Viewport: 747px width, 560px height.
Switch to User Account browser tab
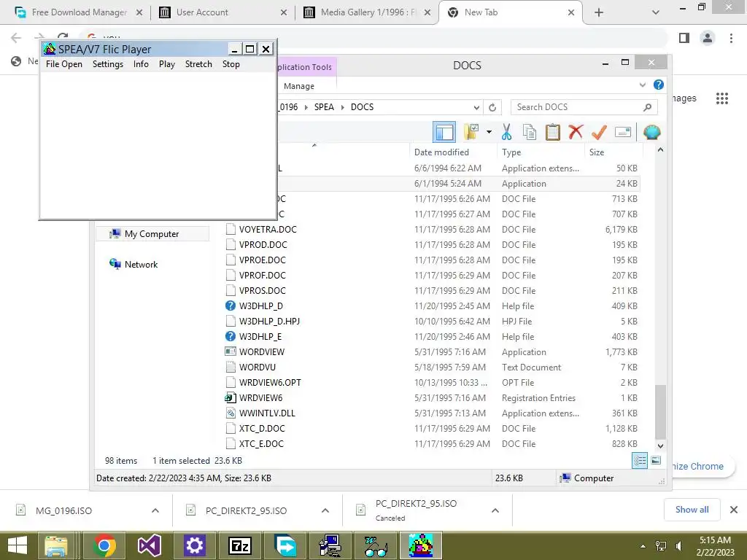click(222, 12)
